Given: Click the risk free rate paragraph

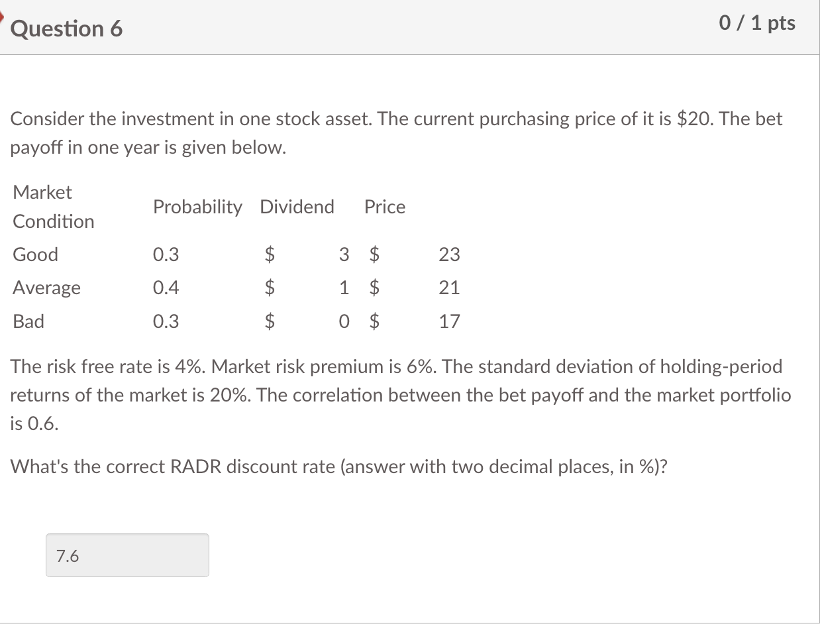Looking at the screenshot, I should click(x=401, y=395).
